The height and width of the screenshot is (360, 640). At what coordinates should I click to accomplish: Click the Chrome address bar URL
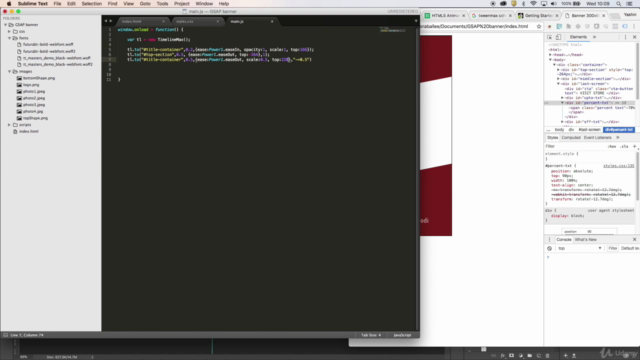click(x=474, y=27)
